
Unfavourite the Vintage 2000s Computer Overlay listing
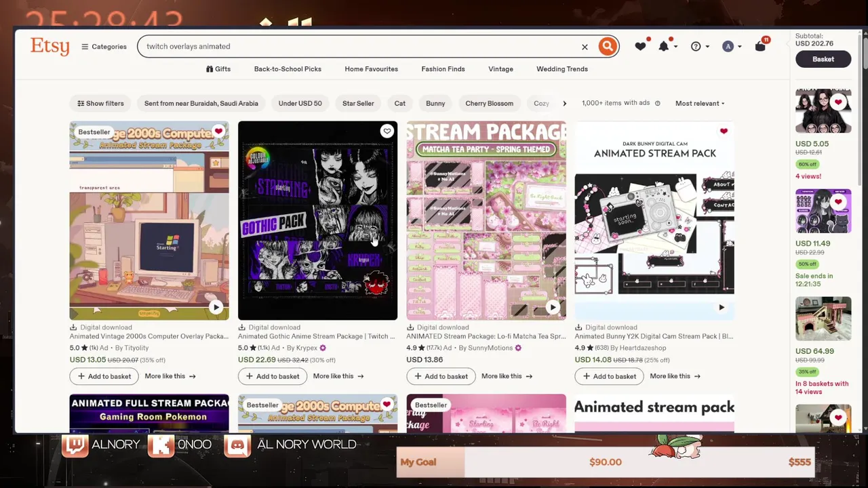click(x=218, y=131)
